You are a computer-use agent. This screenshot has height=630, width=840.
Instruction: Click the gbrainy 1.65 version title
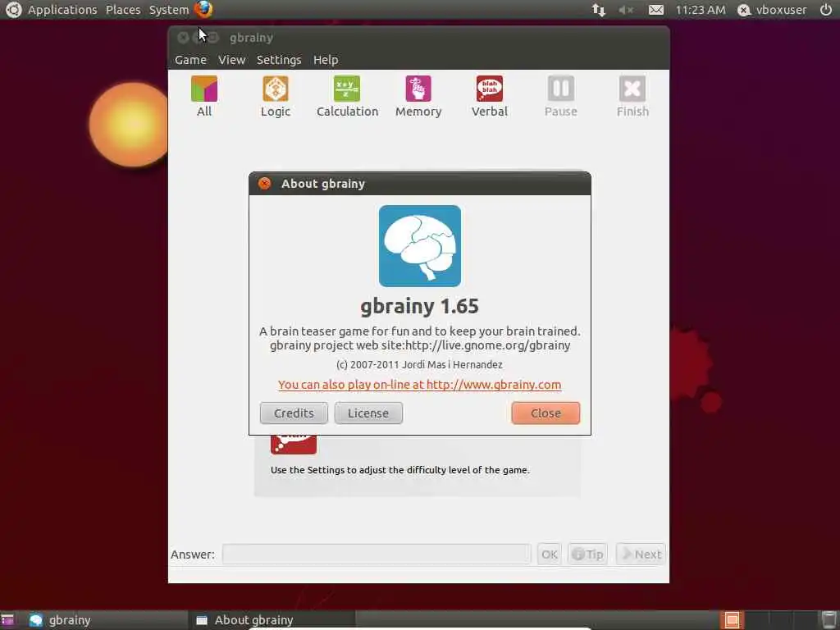[x=419, y=306]
